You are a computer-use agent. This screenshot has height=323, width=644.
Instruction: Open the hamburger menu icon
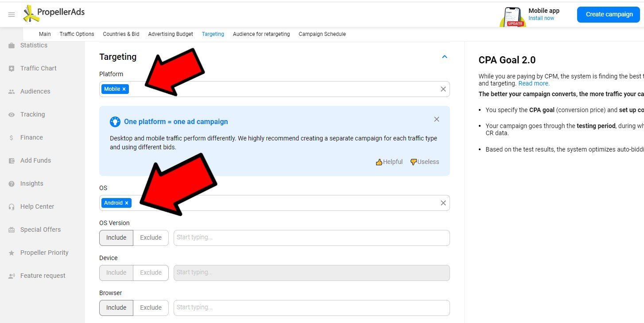[12, 15]
